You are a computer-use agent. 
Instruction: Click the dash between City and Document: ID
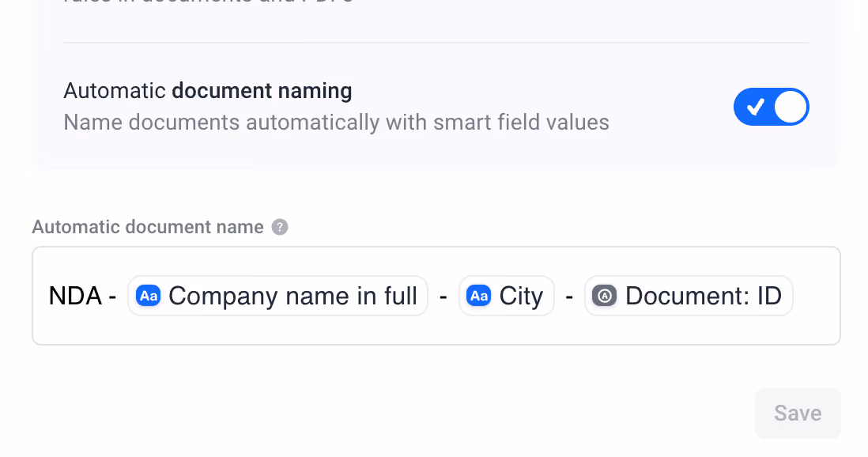(x=569, y=297)
